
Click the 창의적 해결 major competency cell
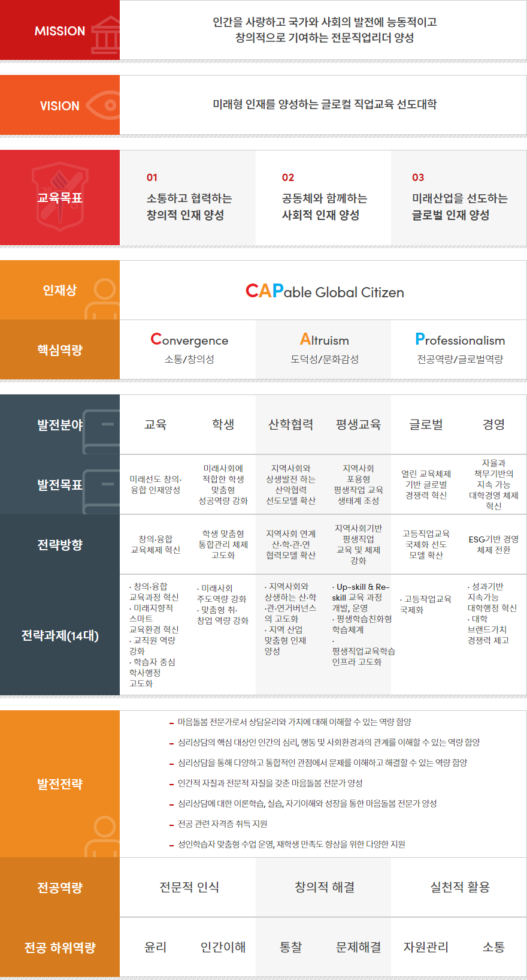coord(324,887)
